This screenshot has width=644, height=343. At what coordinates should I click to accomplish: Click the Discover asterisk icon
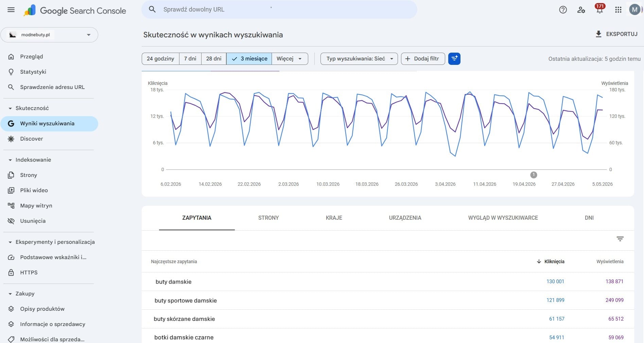(x=11, y=139)
